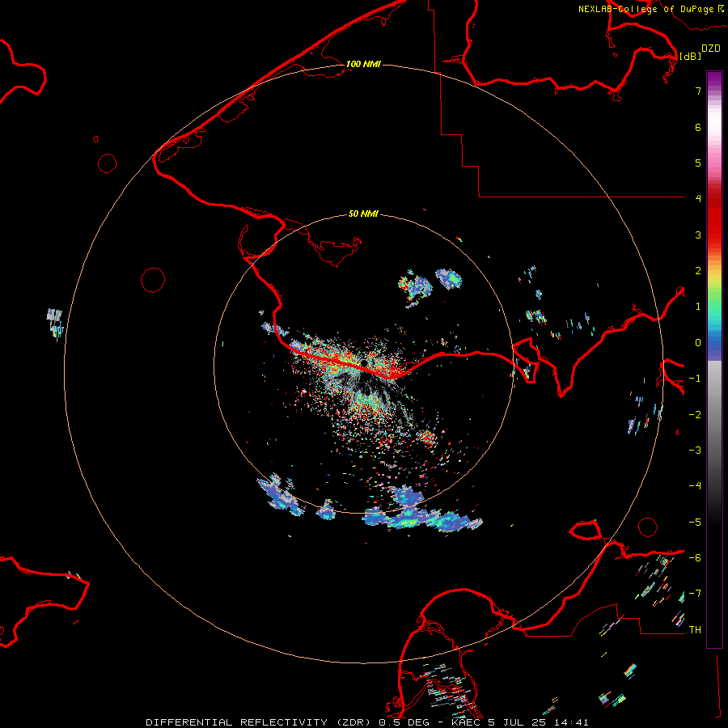Click the DIFFERENTIAL REFLECTIVITY title text
The image size is (728, 728).
tap(236, 722)
